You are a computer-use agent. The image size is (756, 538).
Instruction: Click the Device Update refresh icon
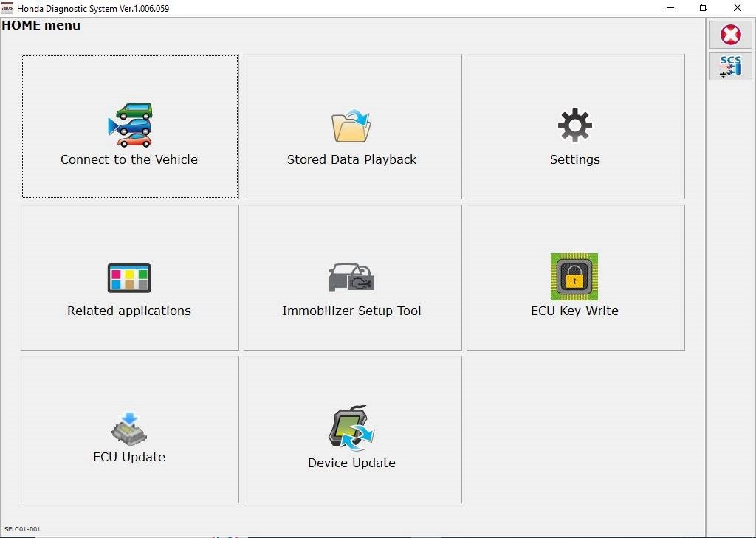pos(351,428)
